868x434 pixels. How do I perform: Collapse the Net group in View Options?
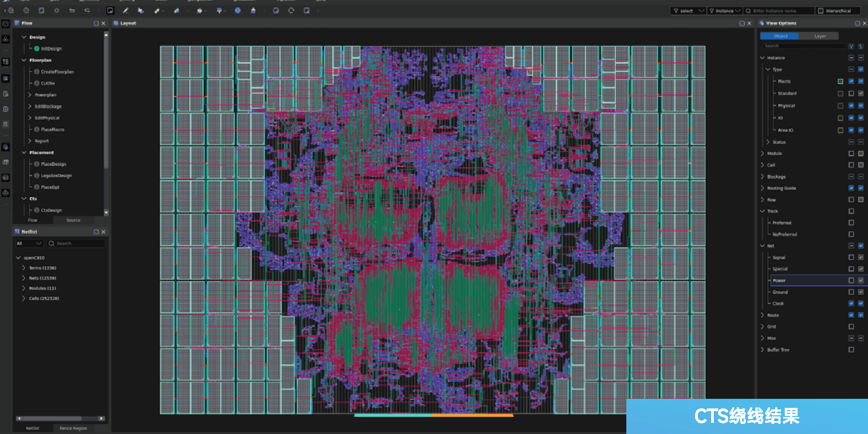coord(762,246)
